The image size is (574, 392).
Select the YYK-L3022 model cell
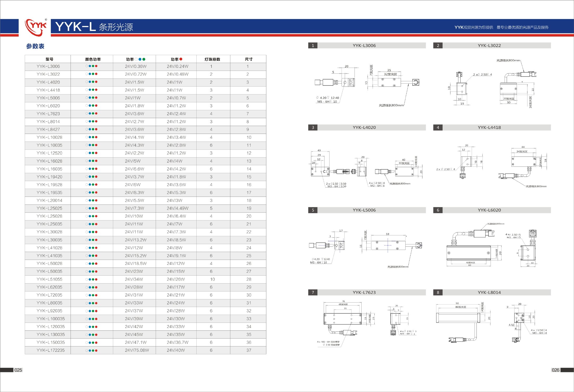48,74
